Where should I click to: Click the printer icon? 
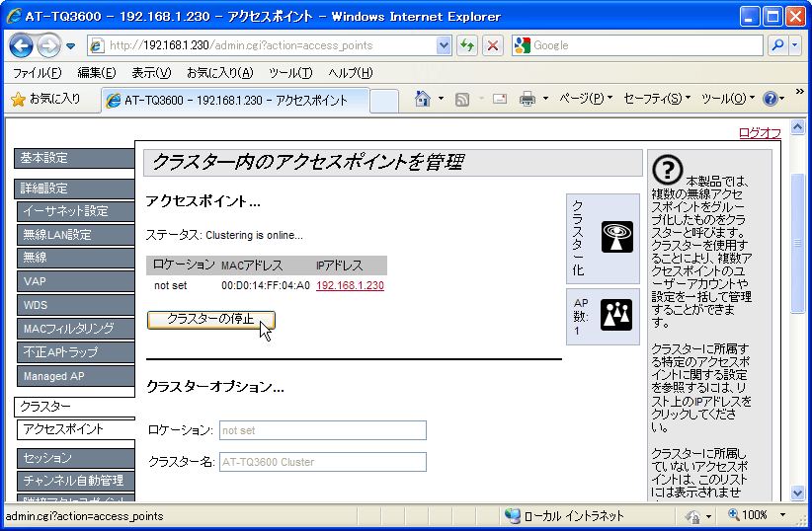pos(528,99)
